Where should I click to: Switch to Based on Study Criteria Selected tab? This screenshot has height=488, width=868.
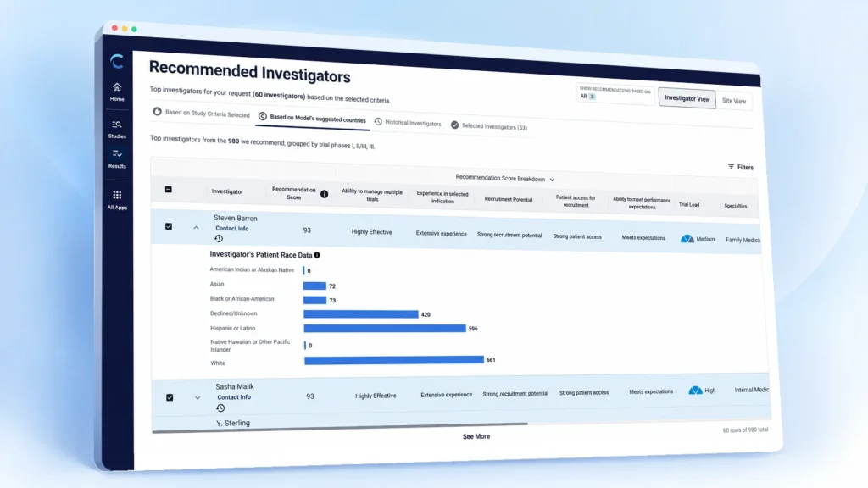(202, 113)
